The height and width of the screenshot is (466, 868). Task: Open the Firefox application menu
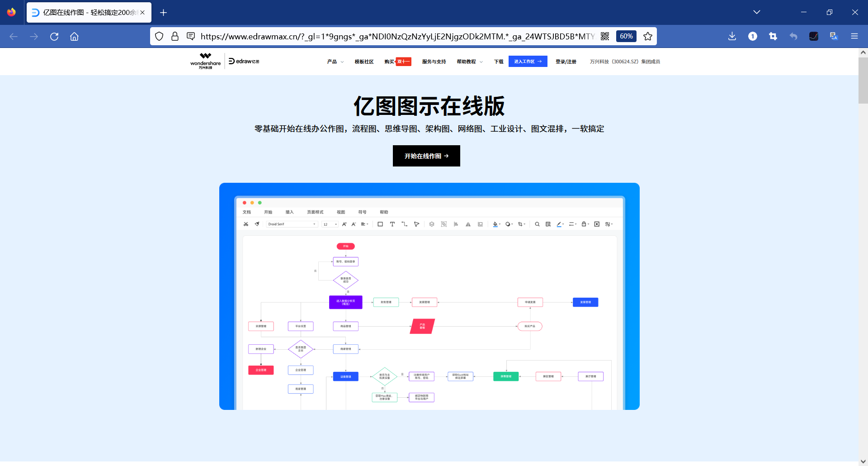pos(854,36)
